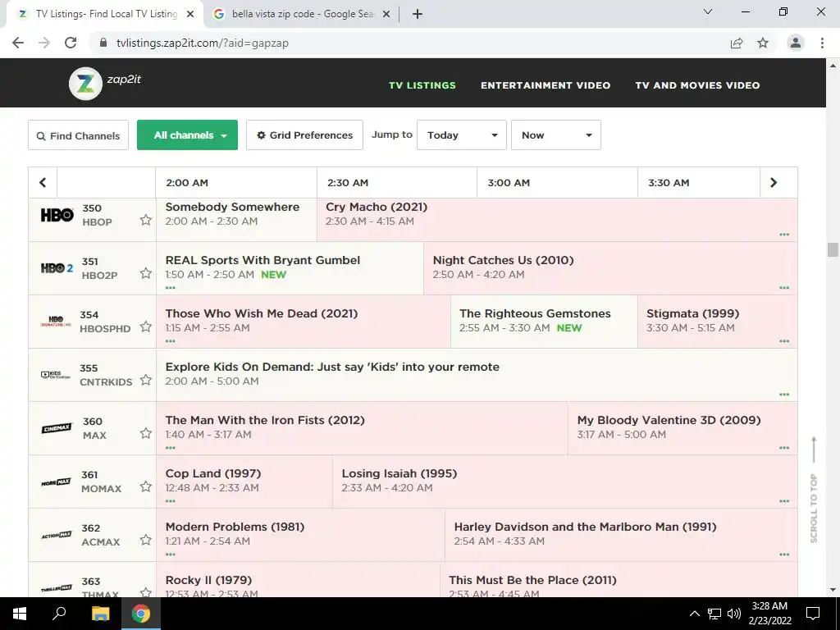Open volume control in tray
The image size is (840, 630).
coord(734,614)
